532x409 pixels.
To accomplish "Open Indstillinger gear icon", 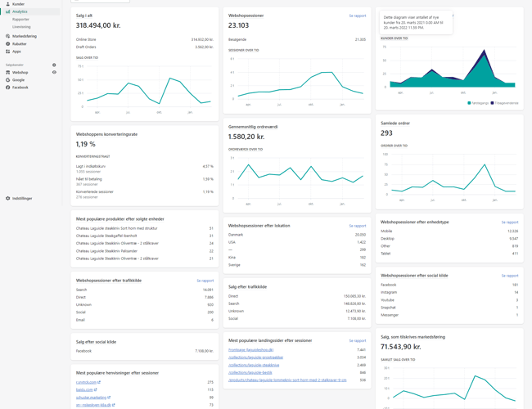I will [8, 198].
